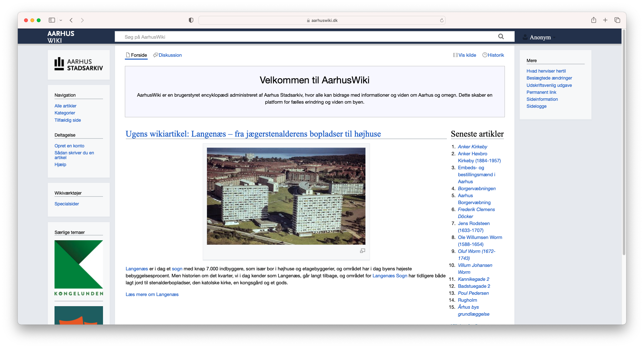The height and width of the screenshot is (348, 644).
Task: Click the address bar showing aarhuswiki.dk
Action: coord(322,20)
